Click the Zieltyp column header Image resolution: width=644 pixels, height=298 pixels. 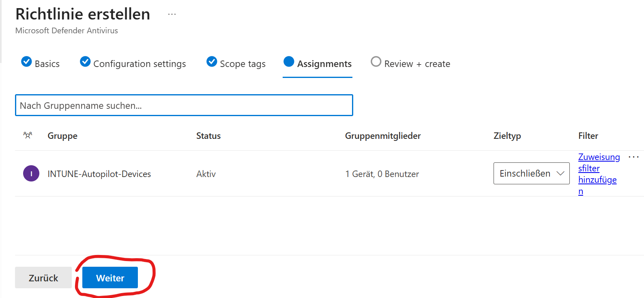point(507,136)
